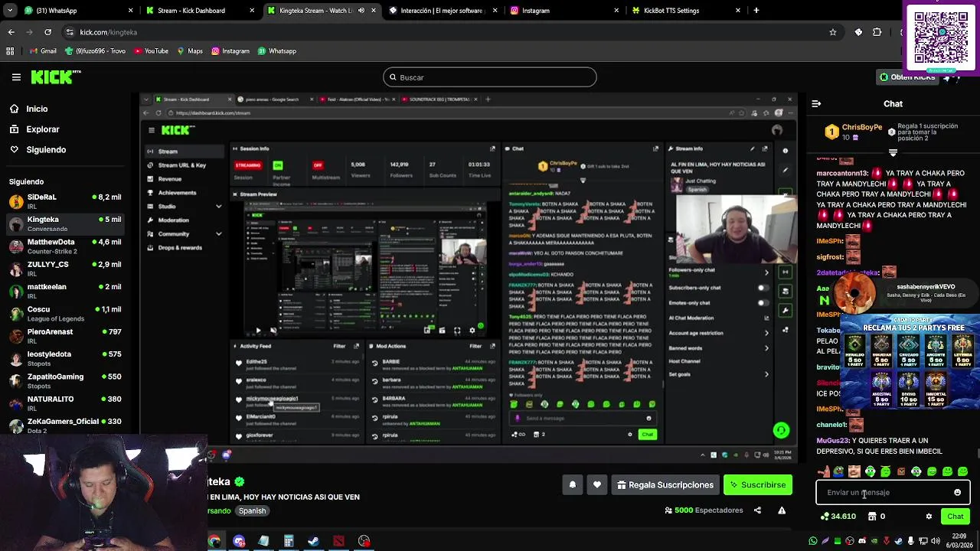
Task: Mute audio on Kingteka Stream tab
Action: coord(361,11)
